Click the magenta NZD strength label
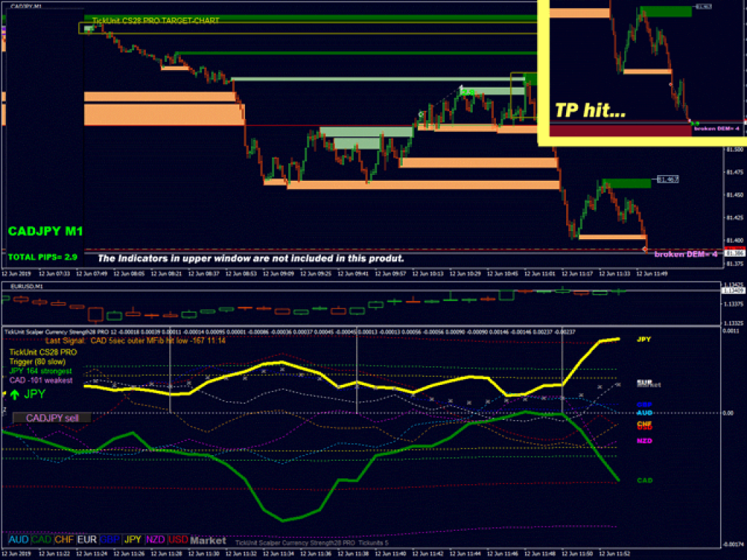The height and width of the screenshot is (560, 747). point(644,440)
